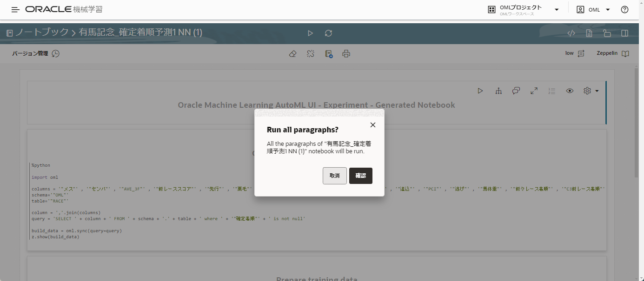Expand paragraph to full screen
644x281 pixels.
pyautogui.click(x=534, y=91)
